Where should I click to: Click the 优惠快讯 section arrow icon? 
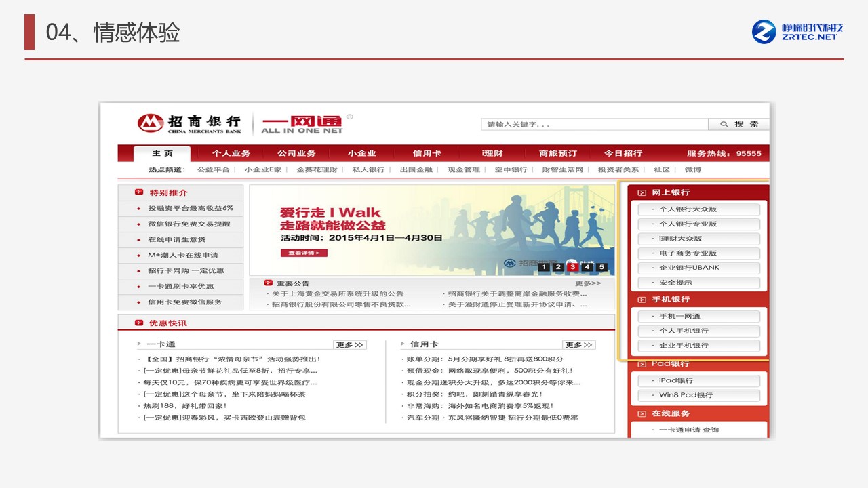[139, 323]
